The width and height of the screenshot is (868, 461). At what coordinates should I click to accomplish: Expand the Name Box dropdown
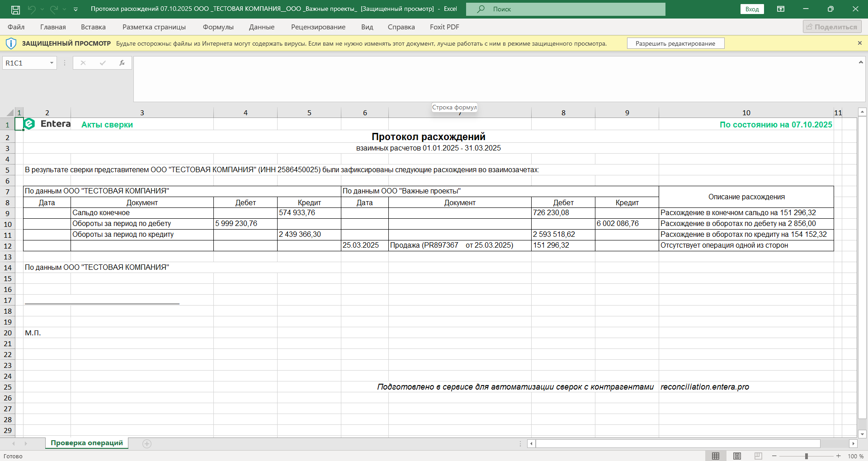click(52, 63)
